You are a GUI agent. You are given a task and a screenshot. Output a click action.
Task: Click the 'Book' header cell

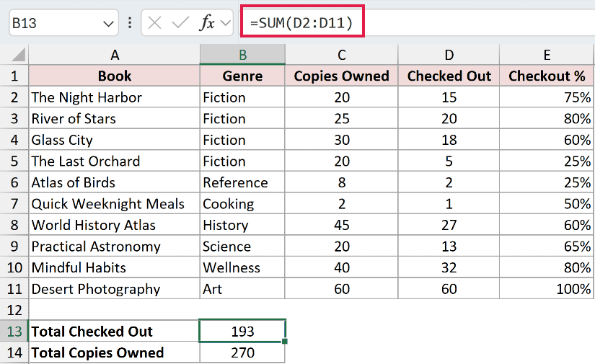(x=114, y=76)
